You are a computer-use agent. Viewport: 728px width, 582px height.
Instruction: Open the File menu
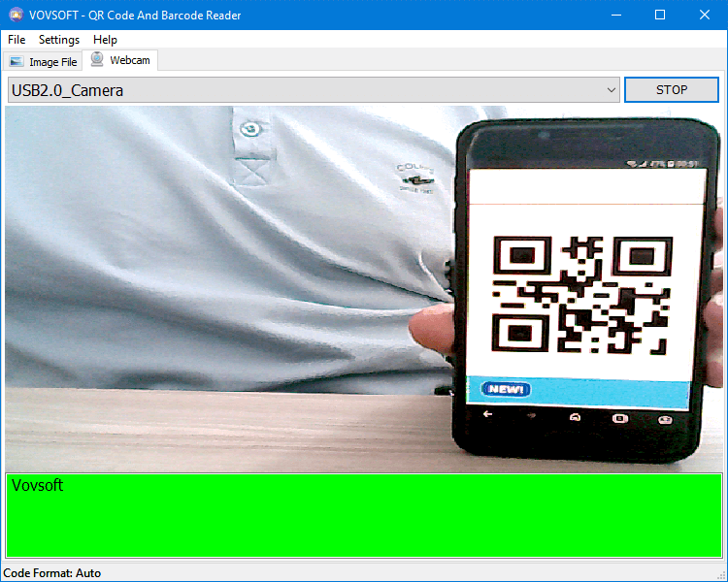click(x=17, y=40)
